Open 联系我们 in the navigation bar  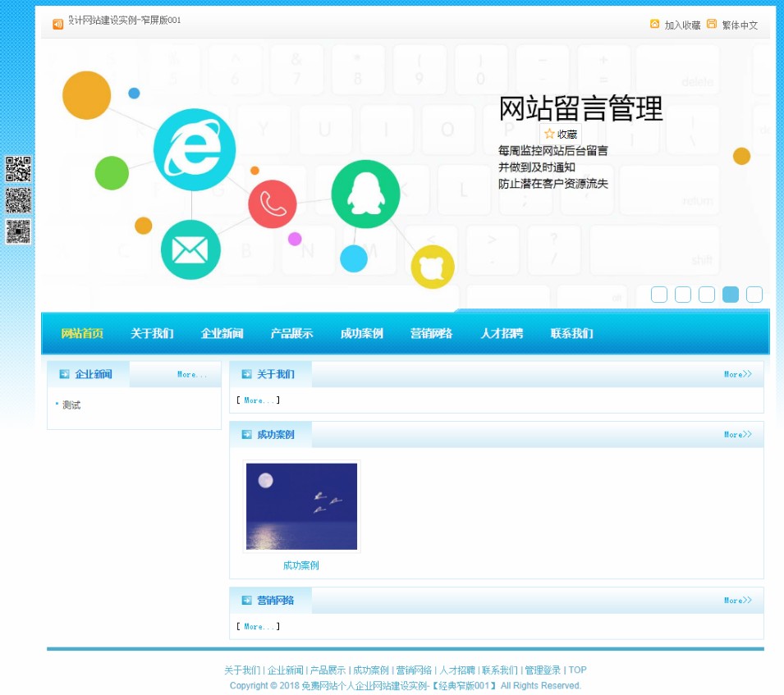[571, 333]
